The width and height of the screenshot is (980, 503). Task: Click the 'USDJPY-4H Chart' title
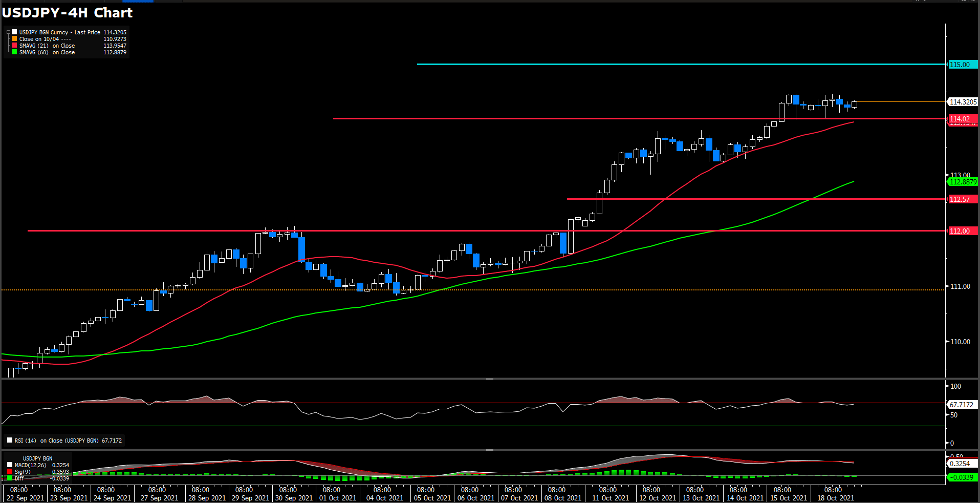click(x=68, y=13)
